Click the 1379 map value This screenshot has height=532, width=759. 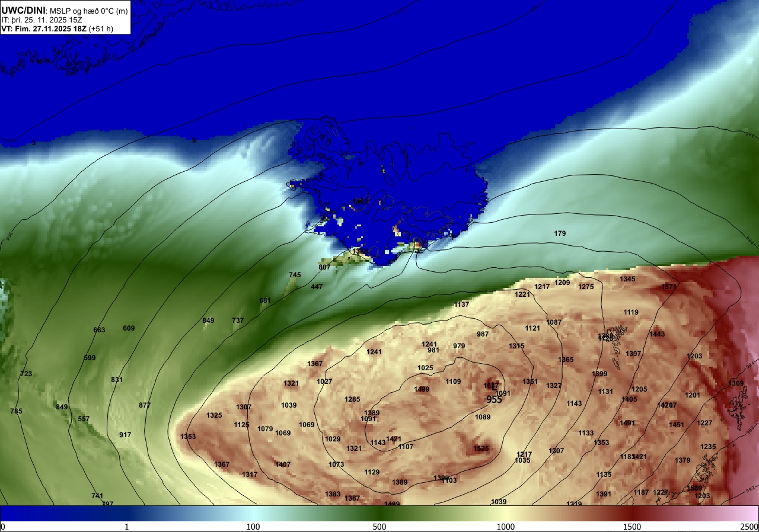click(x=683, y=460)
